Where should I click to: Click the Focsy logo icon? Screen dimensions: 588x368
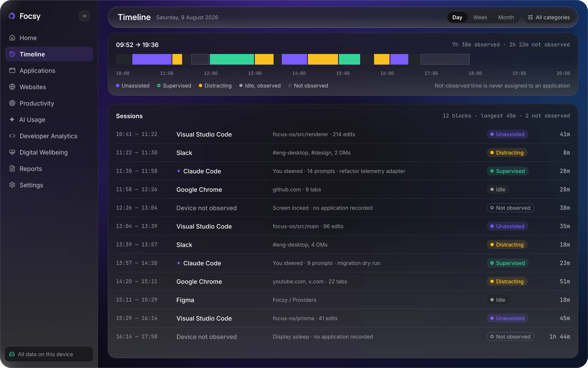12,16
